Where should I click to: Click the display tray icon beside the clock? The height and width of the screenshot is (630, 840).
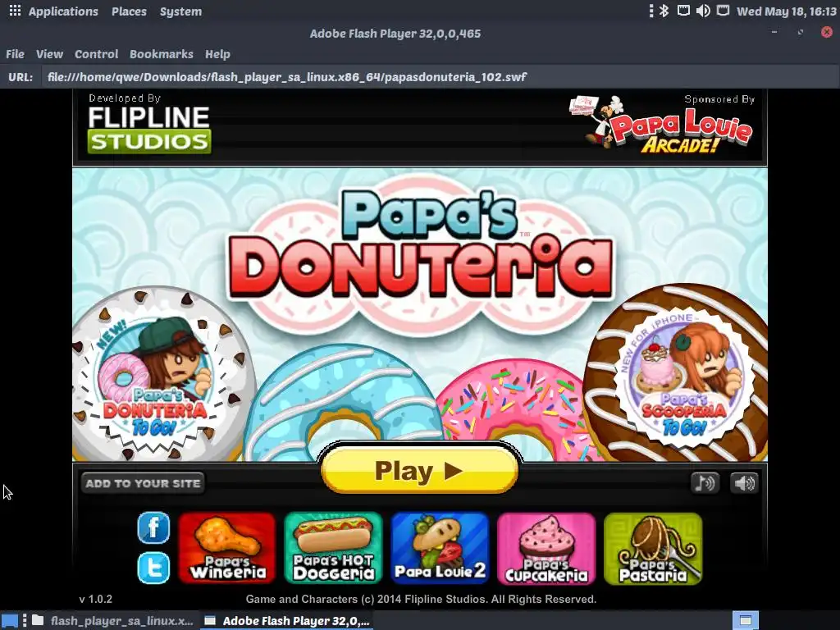coord(724,11)
